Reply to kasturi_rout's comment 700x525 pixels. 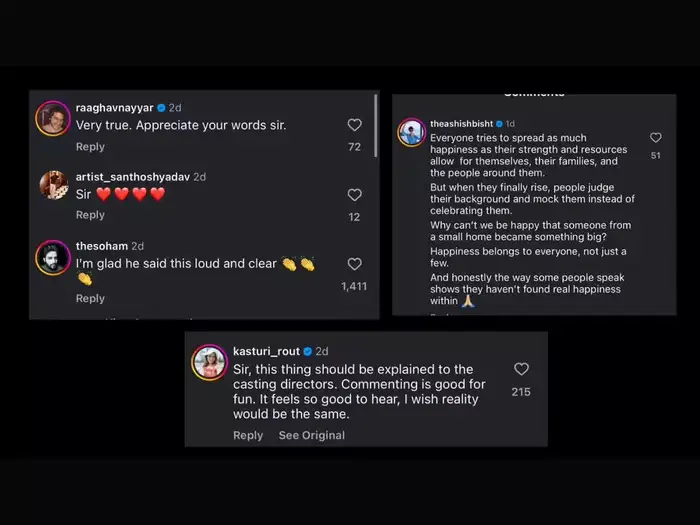click(x=248, y=435)
